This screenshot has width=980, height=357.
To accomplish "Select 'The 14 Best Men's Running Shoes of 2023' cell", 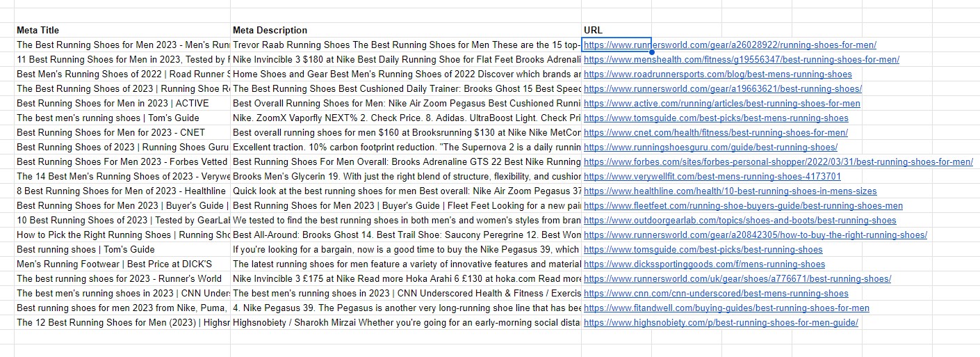I will tap(123, 177).
